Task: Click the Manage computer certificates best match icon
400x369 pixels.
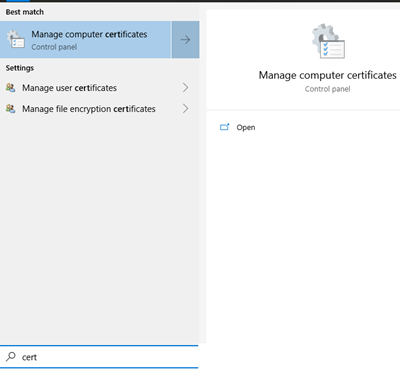Action: tap(16, 40)
